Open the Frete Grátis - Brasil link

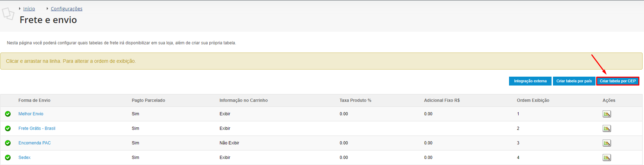coord(37,128)
